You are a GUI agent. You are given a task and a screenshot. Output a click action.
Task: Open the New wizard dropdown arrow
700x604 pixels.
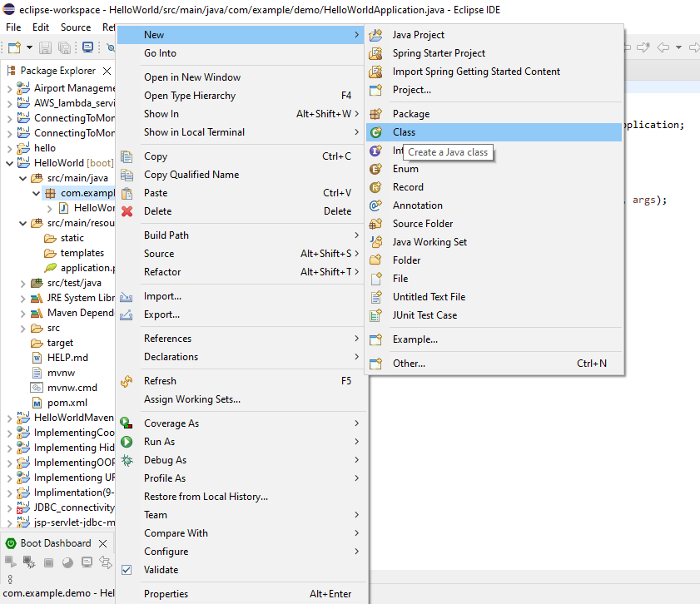point(29,47)
